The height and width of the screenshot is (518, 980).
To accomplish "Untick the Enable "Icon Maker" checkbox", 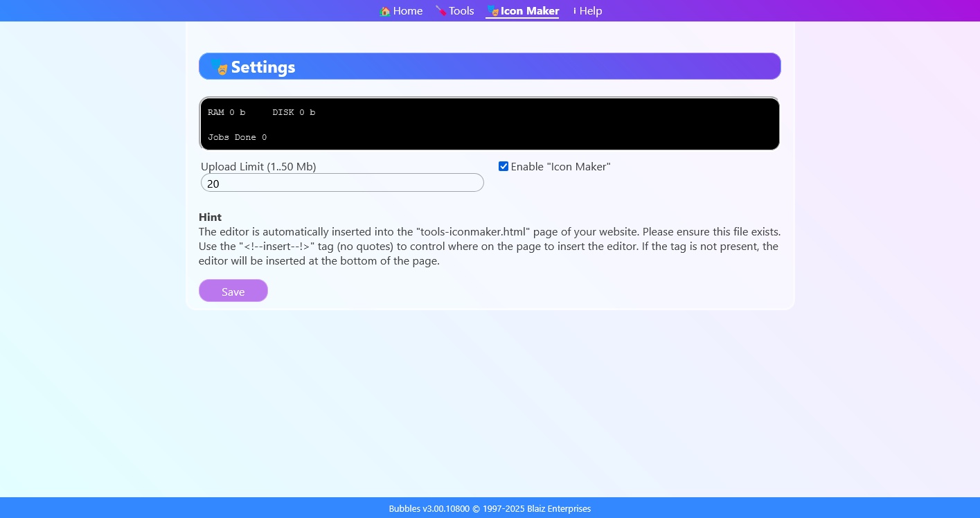I will click(x=504, y=166).
